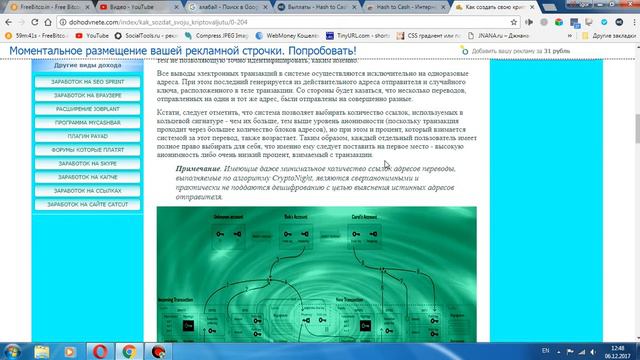Screen dimensions: 640x360
Task: Open the red screen recorder taskbar icon
Action: [x=158, y=351]
